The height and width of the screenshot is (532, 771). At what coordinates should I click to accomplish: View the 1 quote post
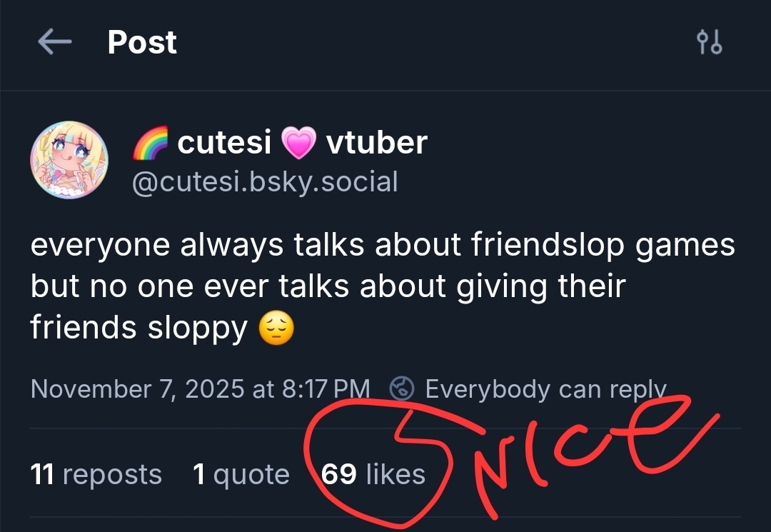click(x=241, y=474)
